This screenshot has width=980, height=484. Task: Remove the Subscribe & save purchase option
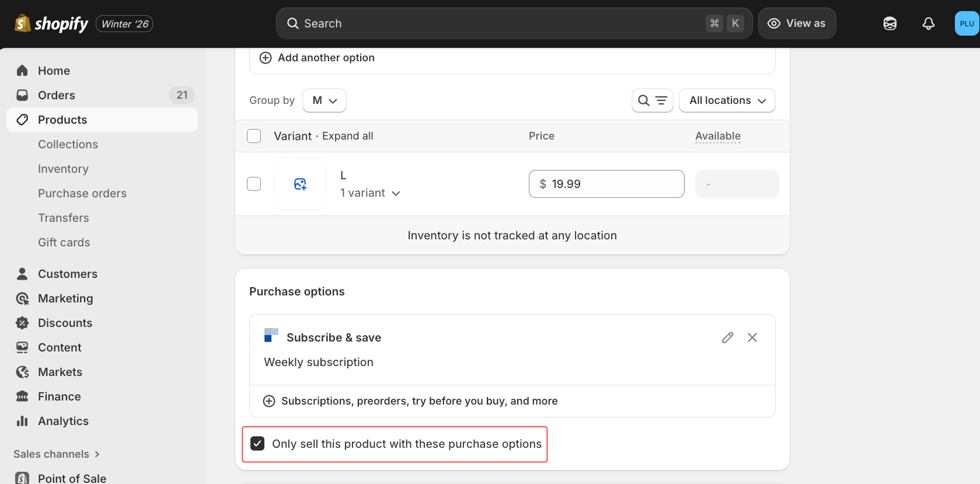[752, 337]
